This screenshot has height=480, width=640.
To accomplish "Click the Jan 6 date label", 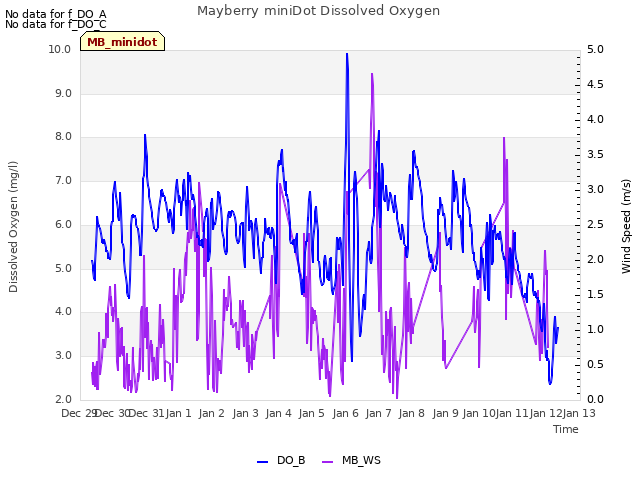I will click(346, 413).
